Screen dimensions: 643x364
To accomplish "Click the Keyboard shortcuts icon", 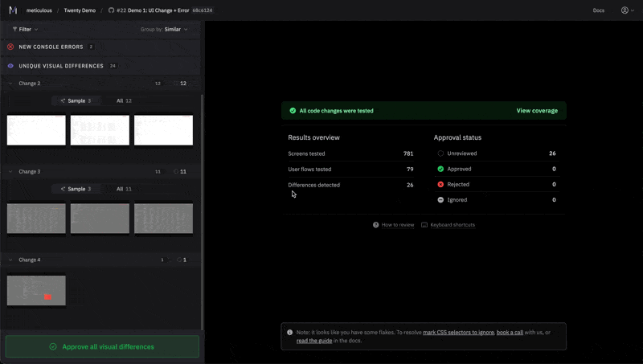I will pos(424,225).
